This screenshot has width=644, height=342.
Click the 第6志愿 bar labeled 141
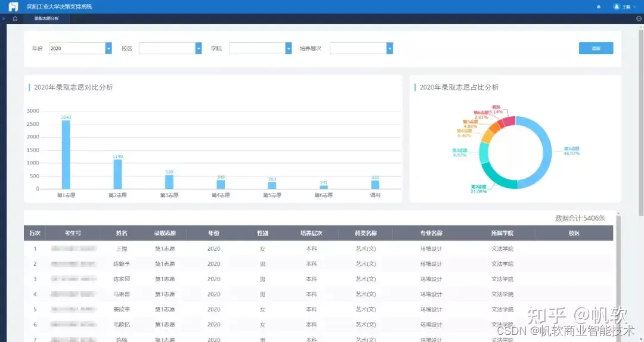(x=324, y=187)
